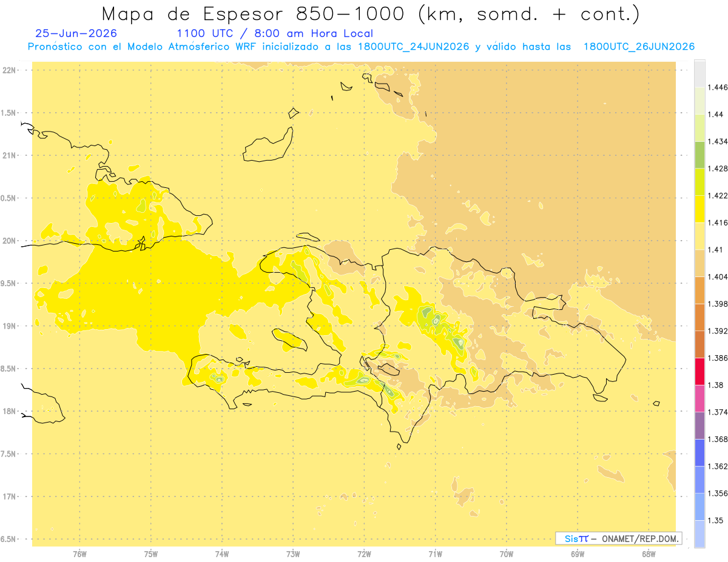This screenshot has width=728, height=562.
Task: Click the '19N' latitude label
Action: click(x=8, y=326)
